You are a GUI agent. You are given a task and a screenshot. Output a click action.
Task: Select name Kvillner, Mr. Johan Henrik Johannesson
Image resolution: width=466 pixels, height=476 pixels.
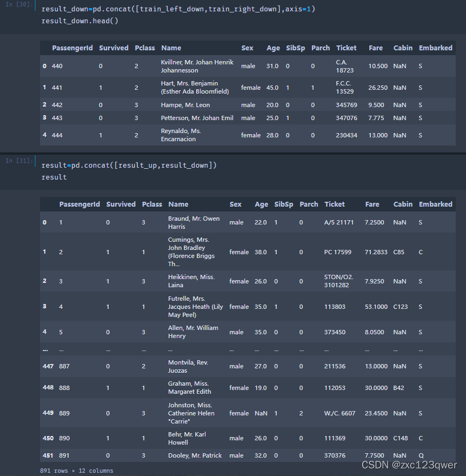(197, 66)
